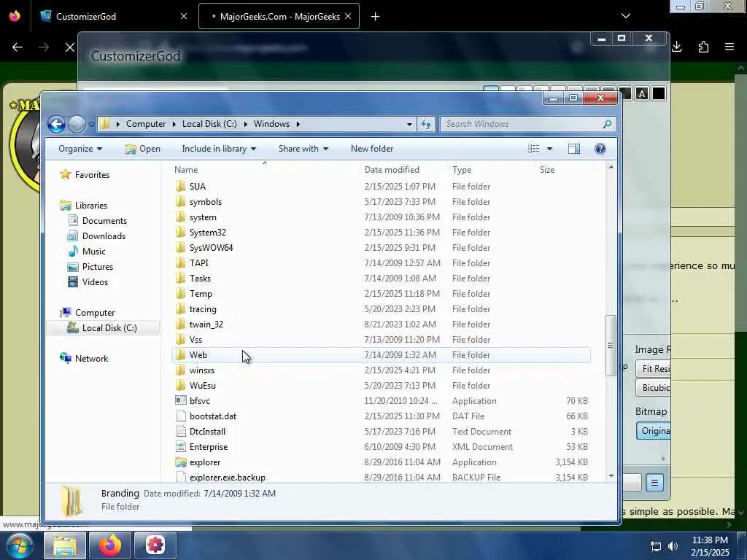The image size is (747, 560).
Task: Select the Web folder icon
Action: [181, 355]
